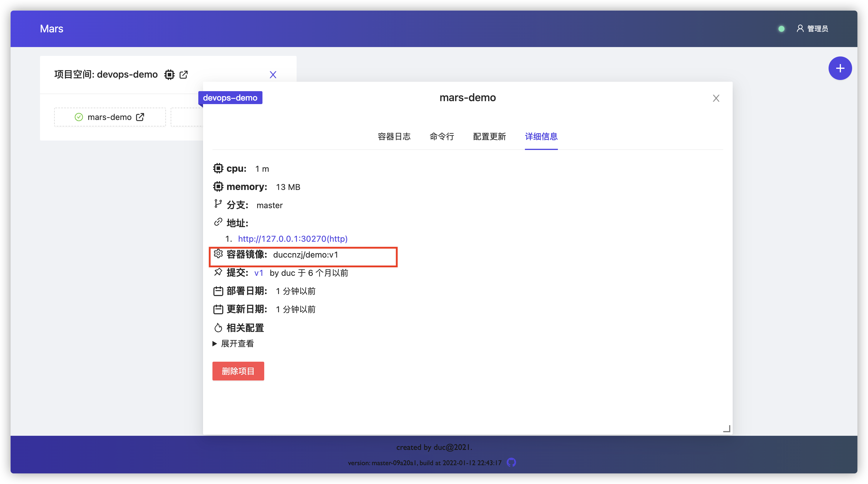Close the mars-demo detail dialog

click(x=716, y=98)
